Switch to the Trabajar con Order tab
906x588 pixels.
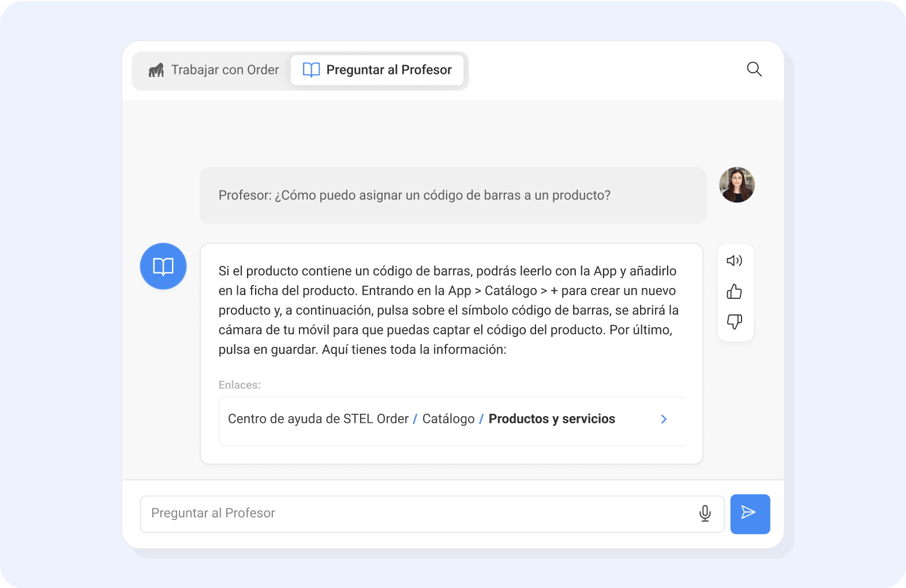tap(224, 70)
